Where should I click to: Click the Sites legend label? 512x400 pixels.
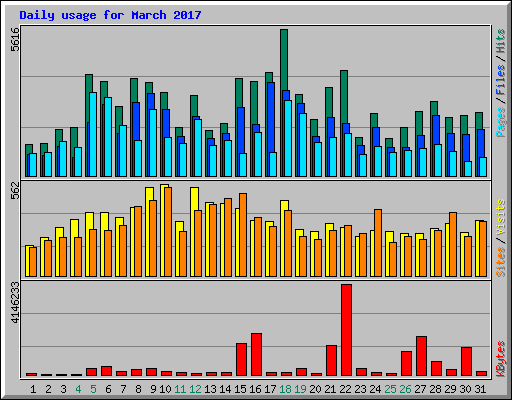(x=501, y=262)
